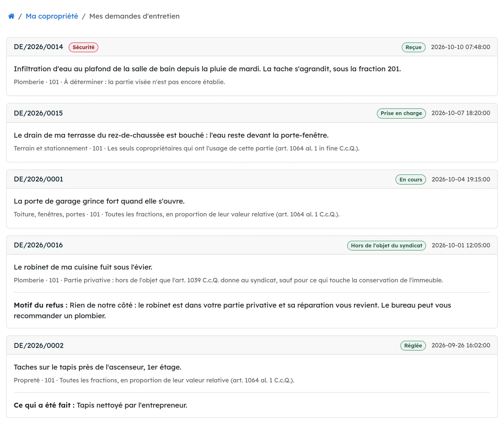Screen dimensions: 504x424
Task: Select request number DE/2026/0016
Action: (x=38, y=245)
